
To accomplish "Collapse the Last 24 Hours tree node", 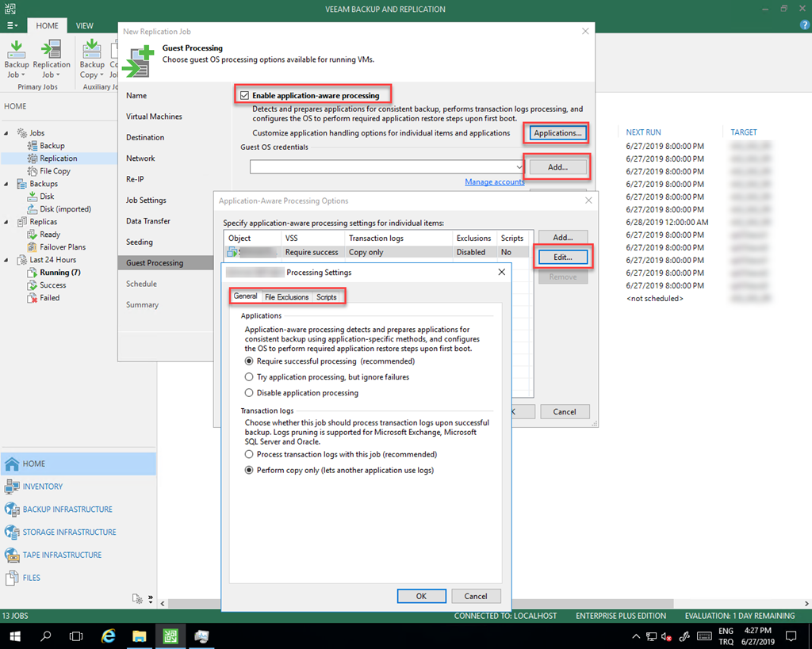I will 6,260.
